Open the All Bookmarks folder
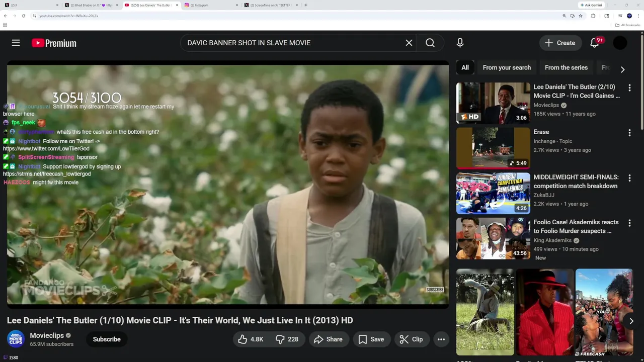The width and height of the screenshot is (644, 362). tap(627, 25)
